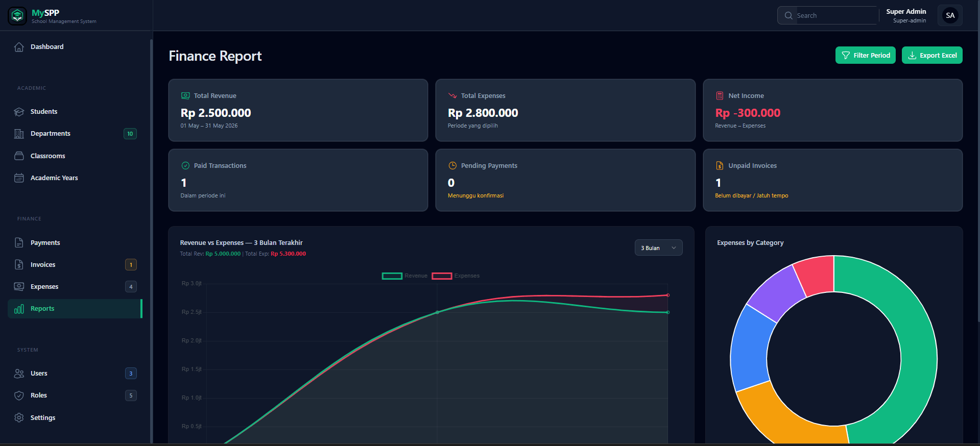Click the Filter Period button
The image size is (980, 446).
pos(865,55)
